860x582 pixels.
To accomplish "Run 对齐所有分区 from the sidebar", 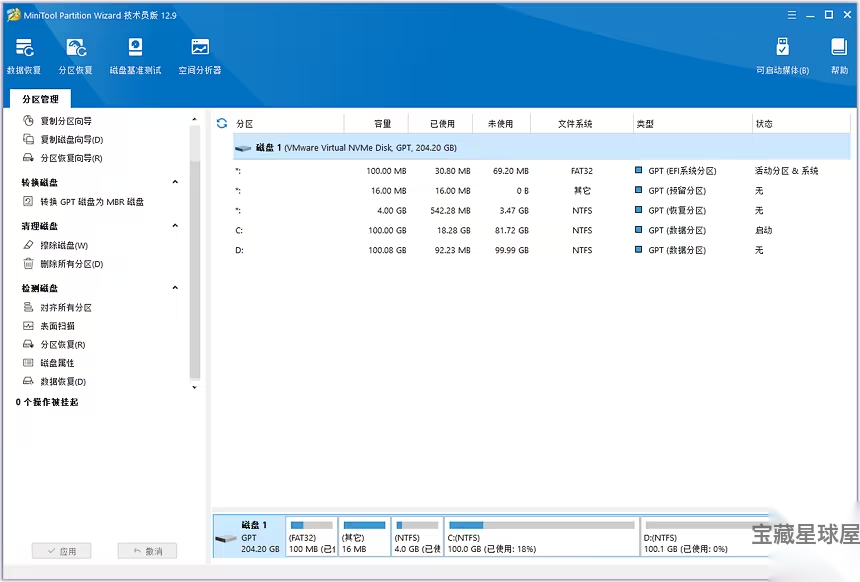I will (x=66, y=307).
